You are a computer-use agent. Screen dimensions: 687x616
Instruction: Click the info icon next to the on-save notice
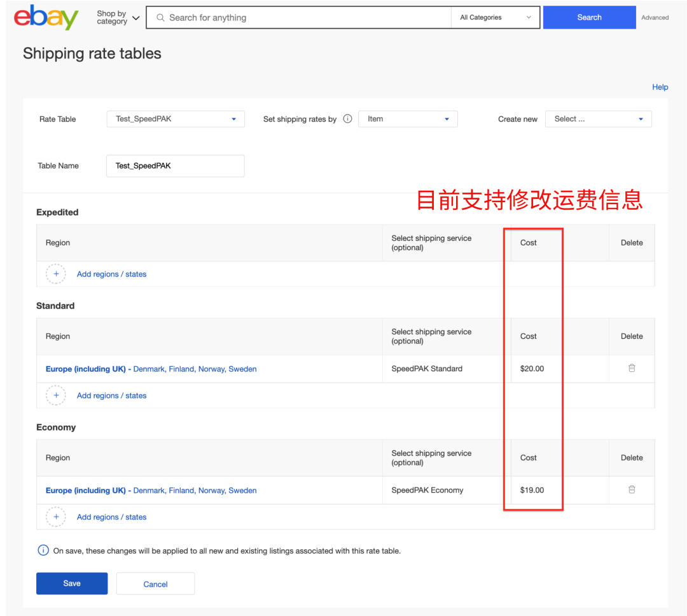pos(43,551)
